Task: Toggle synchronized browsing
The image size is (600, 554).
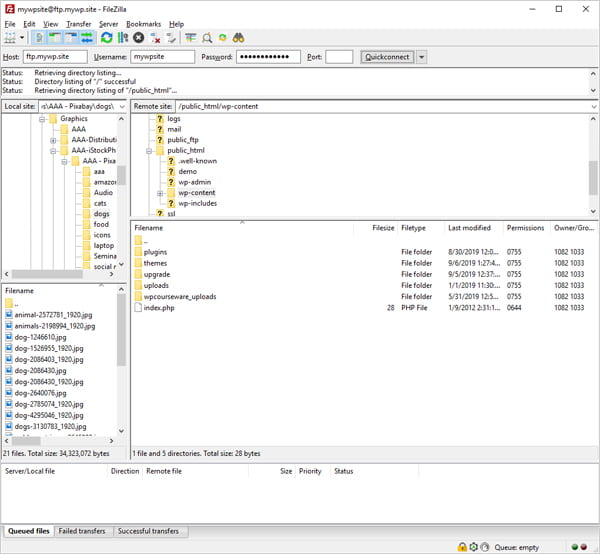Action: tap(222, 37)
